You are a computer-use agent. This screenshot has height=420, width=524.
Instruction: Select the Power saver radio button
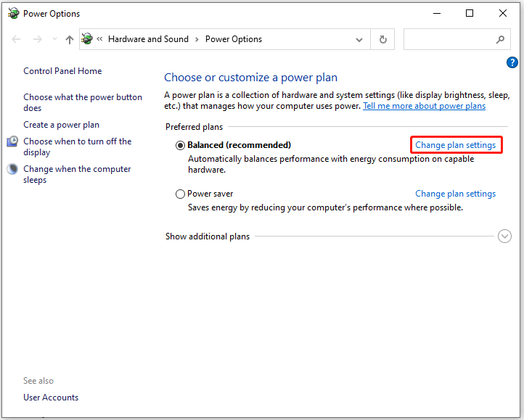point(180,194)
